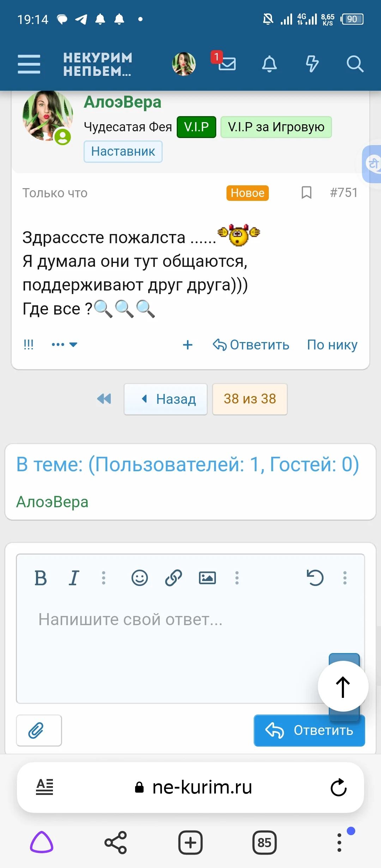381x868 pixels.
Task: Expand the editor's rightmost more options menu
Action: [x=345, y=578]
